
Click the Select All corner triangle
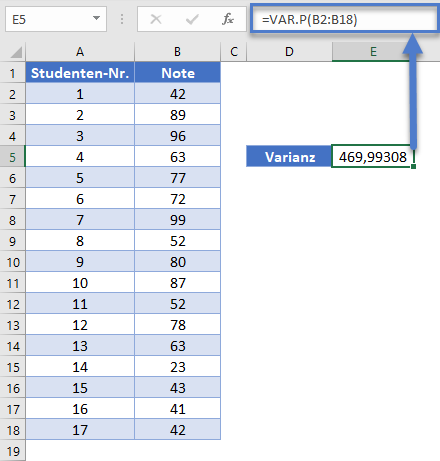coord(16,52)
